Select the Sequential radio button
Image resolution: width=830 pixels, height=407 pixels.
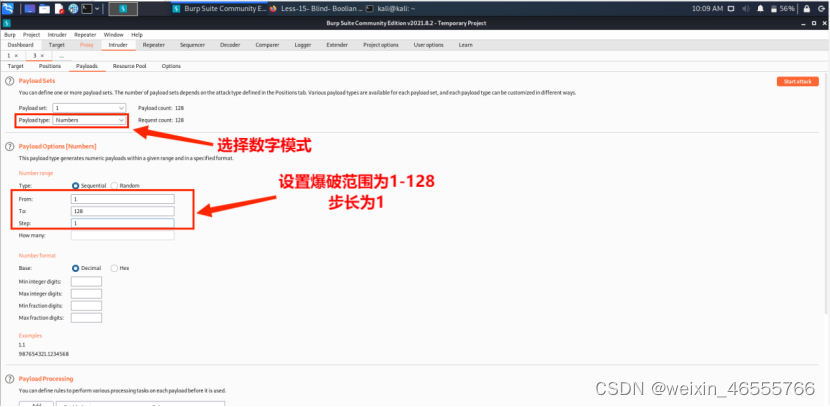pos(75,186)
